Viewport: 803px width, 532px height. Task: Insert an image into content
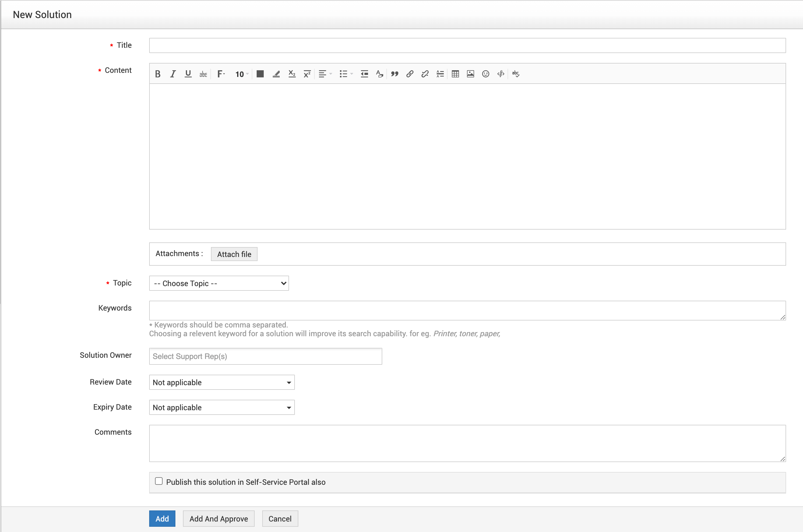(x=470, y=74)
